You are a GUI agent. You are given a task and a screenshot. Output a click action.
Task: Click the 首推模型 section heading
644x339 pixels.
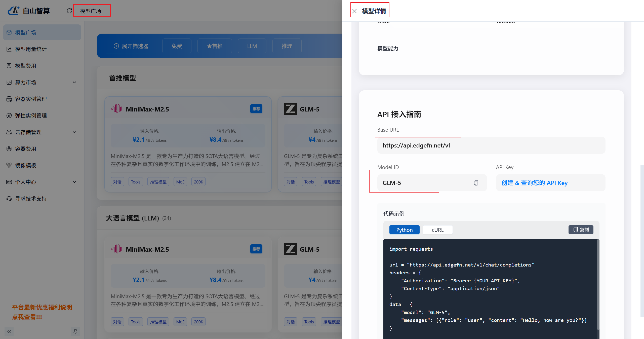point(122,78)
